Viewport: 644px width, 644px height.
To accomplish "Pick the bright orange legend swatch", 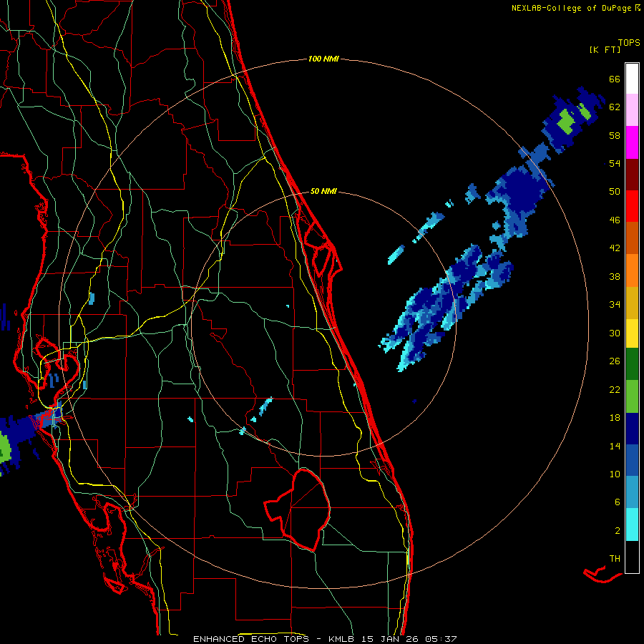I will [x=632, y=270].
